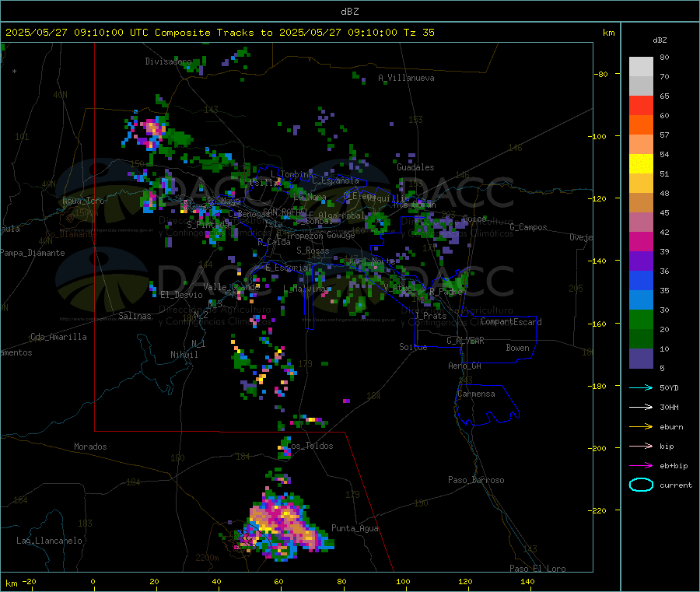Click the '50YD' legend label
The image size is (700, 592).
[x=669, y=387]
